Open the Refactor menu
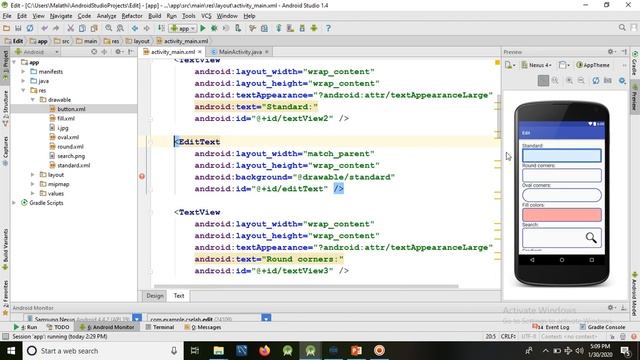Image resolution: width=640 pixels, height=360 pixels. tap(132, 16)
